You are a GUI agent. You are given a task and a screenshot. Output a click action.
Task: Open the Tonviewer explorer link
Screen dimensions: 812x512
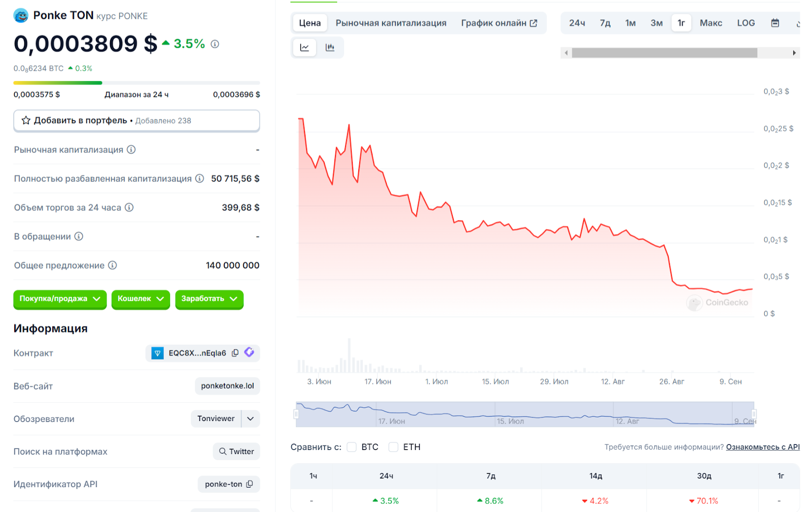(216, 419)
